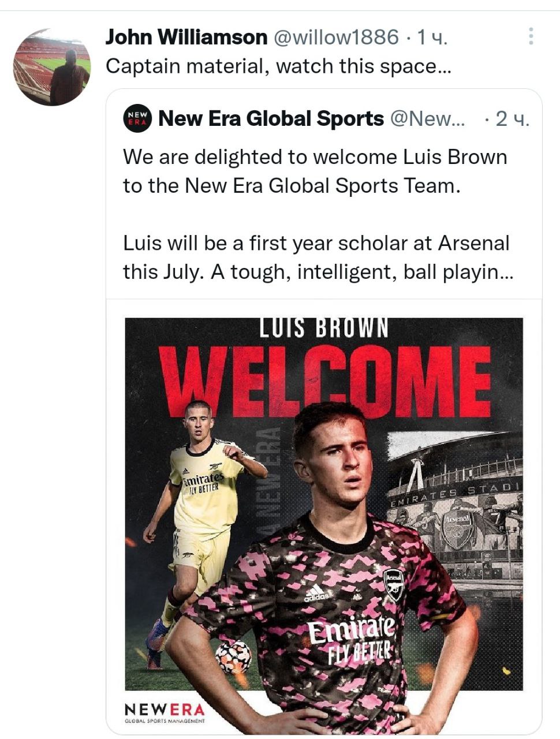The width and height of the screenshot is (560, 739).
Task: Open the quoted tweet welcoming Luis Brown
Action: (x=316, y=214)
